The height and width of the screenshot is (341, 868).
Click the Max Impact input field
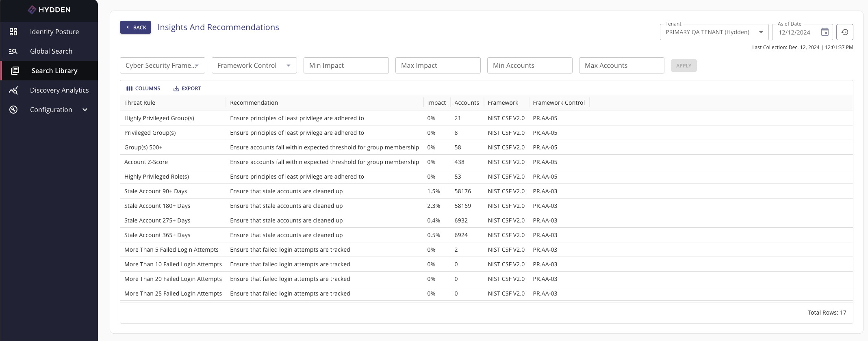pyautogui.click(x=438, y=65)
